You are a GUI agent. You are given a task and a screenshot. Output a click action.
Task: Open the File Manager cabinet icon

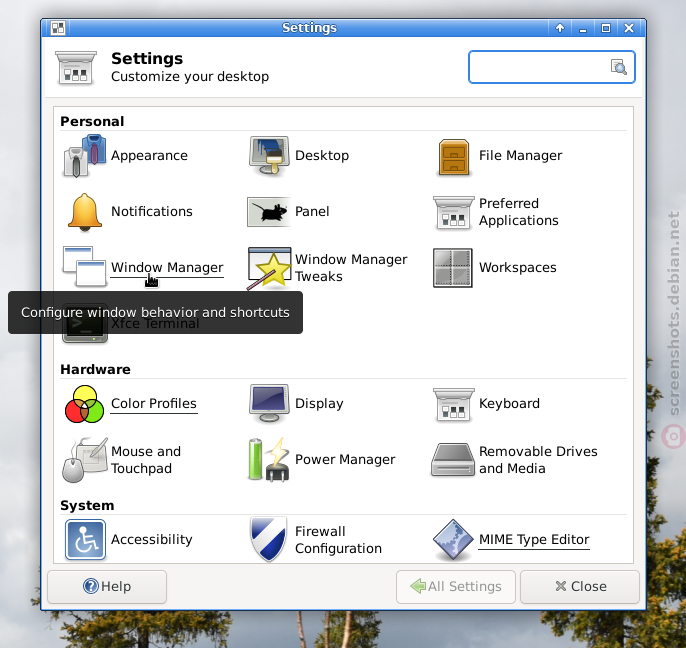pyautogui.click(x=454, y=157)
